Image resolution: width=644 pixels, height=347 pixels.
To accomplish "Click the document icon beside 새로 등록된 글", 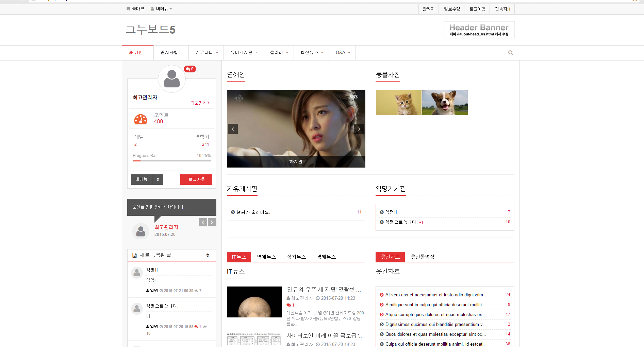I will (x=135, y=255).
